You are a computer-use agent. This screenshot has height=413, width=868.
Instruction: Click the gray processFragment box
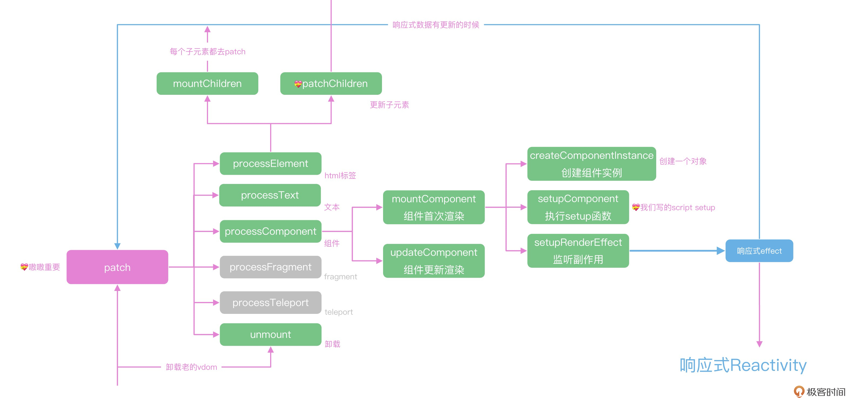[271, 267]
